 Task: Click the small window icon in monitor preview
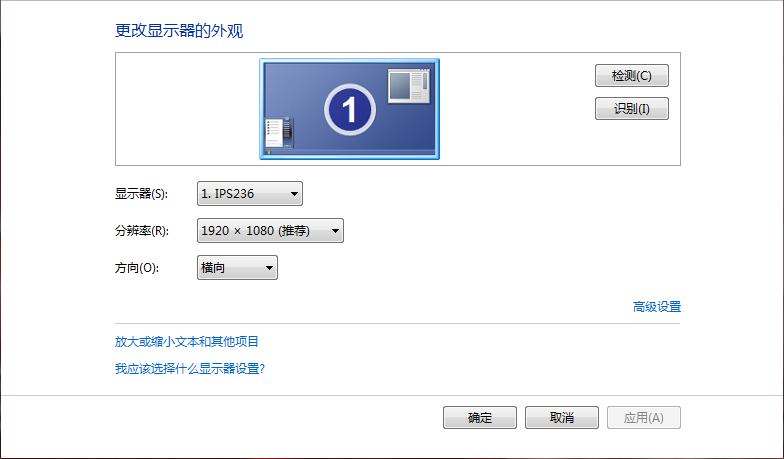click(408, 86)
